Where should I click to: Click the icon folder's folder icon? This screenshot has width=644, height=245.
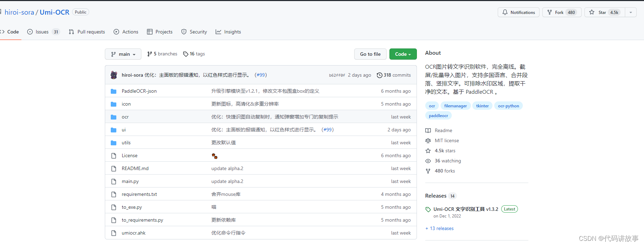click(x=114, y=104)
